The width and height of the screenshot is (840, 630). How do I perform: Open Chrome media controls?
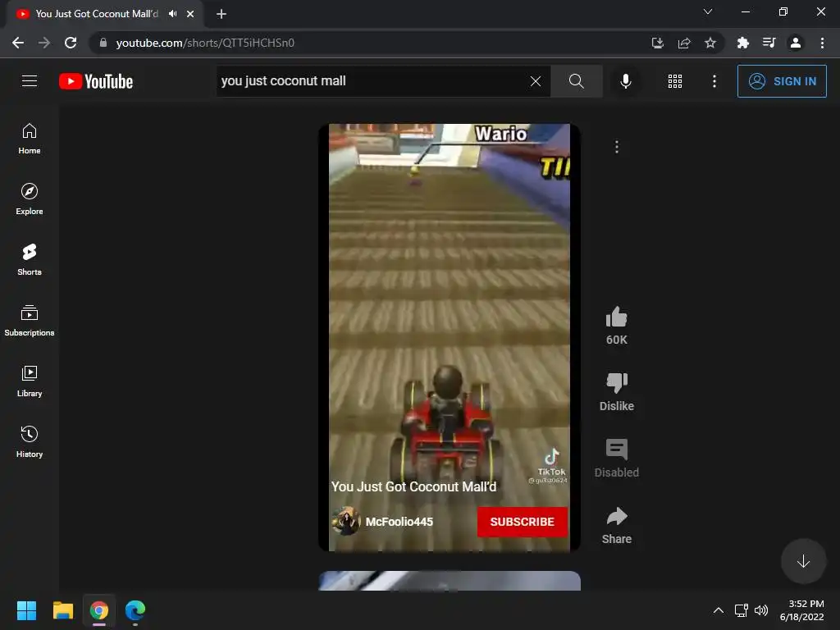pyautogui.click(x=769, y=43)
